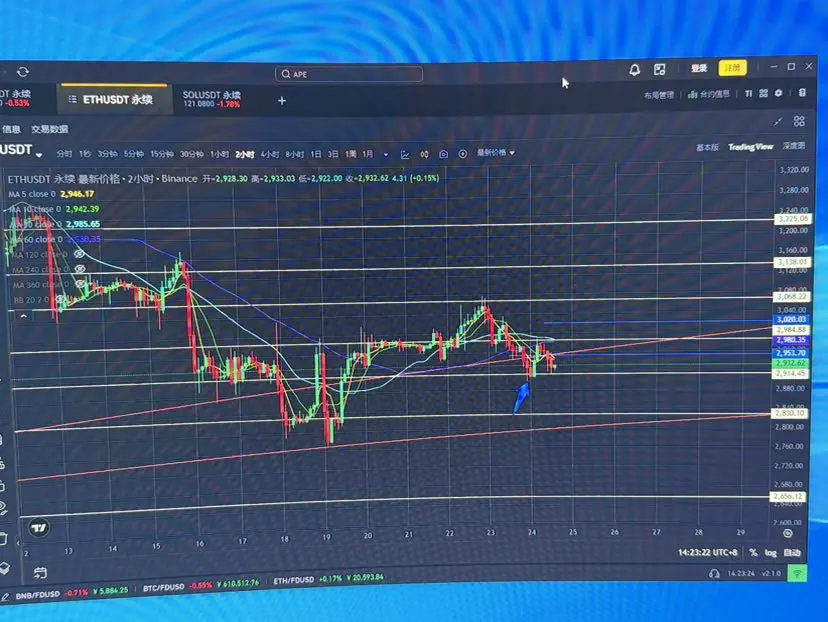Switch chart to TradingView mode
This screenshot has height=622, width=828.
(x=750, y=146)
